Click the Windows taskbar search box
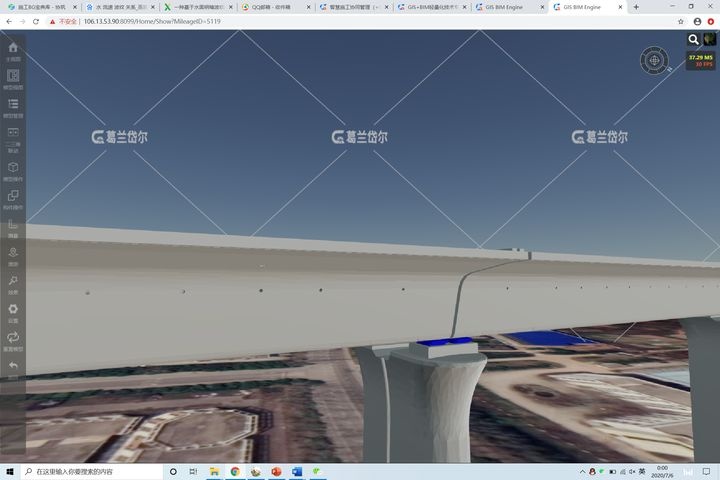Image resolution: width=720 pixels, height=480 pixels. (91, 472)
